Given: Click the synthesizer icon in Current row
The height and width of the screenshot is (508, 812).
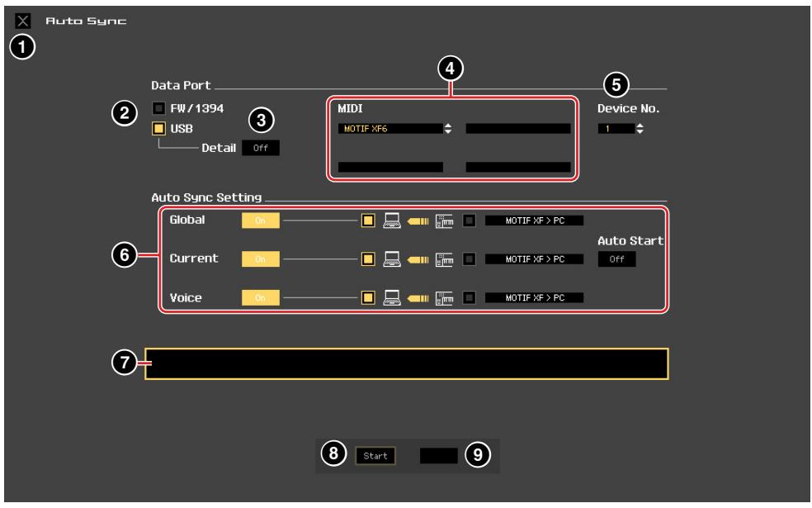Looking at the screenshot, I should 444,259.
